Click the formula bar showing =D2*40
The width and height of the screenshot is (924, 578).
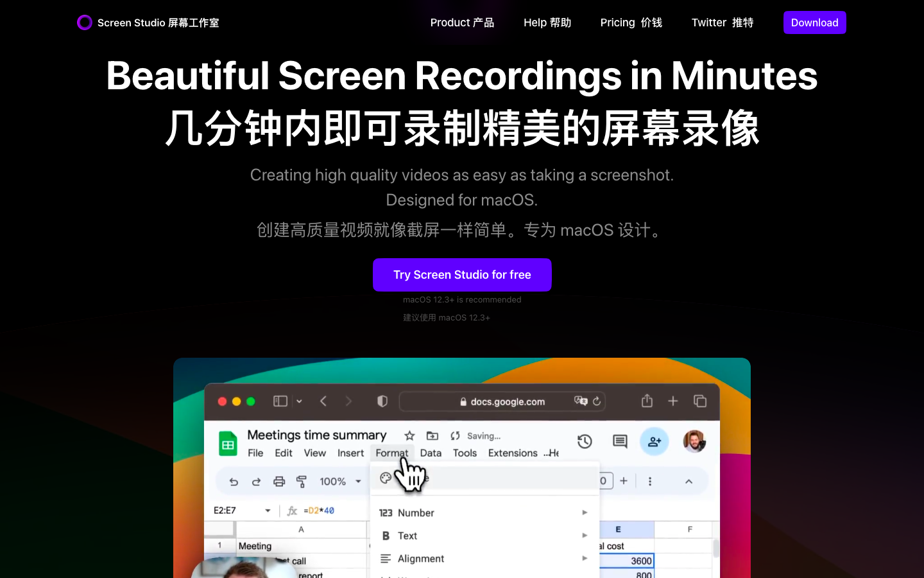tap(321, 510)
